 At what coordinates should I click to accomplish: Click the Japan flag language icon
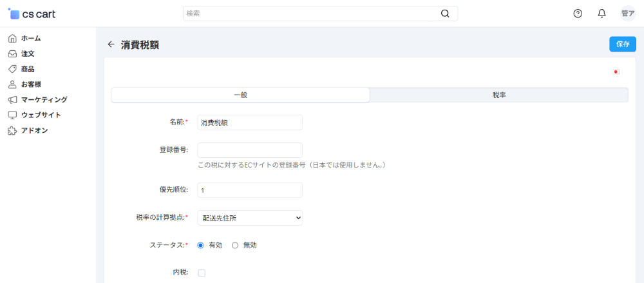click(x=616, y=72)
